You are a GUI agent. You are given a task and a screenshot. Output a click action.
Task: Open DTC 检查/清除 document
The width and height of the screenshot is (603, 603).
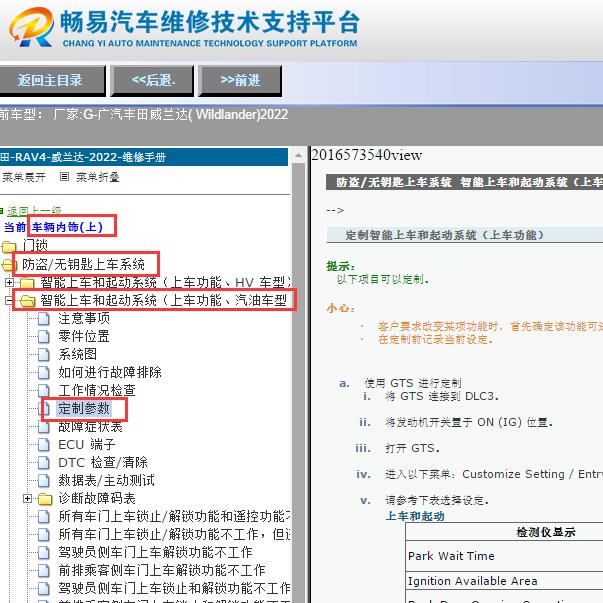(x=103, y=462)
